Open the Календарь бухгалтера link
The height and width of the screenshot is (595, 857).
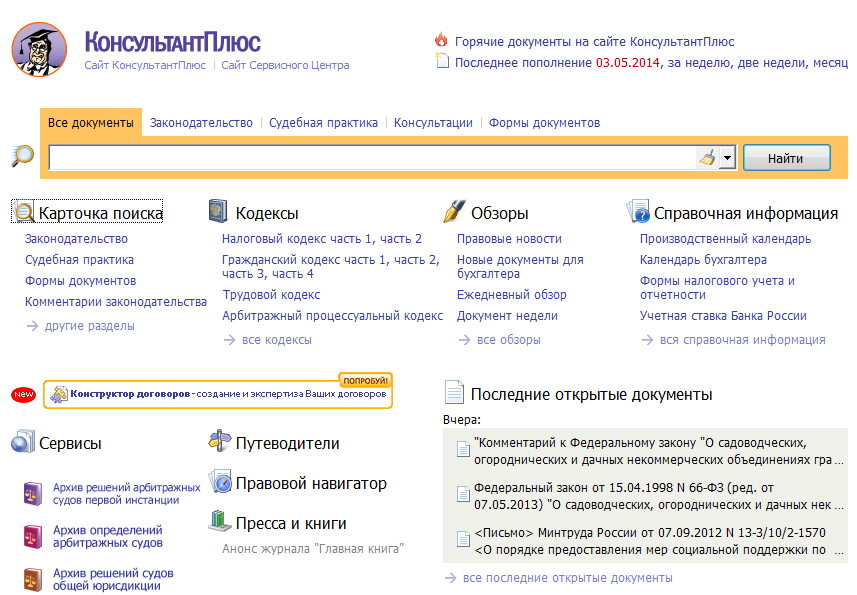(703, 260)
